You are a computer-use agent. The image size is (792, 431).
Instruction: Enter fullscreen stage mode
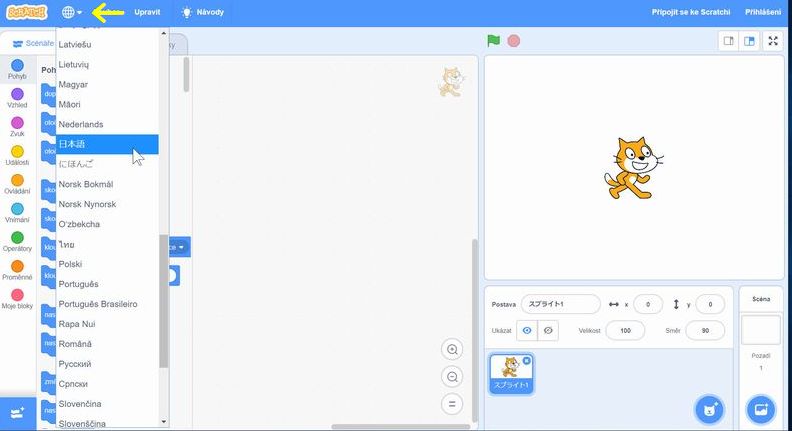(x=773, y=41)
